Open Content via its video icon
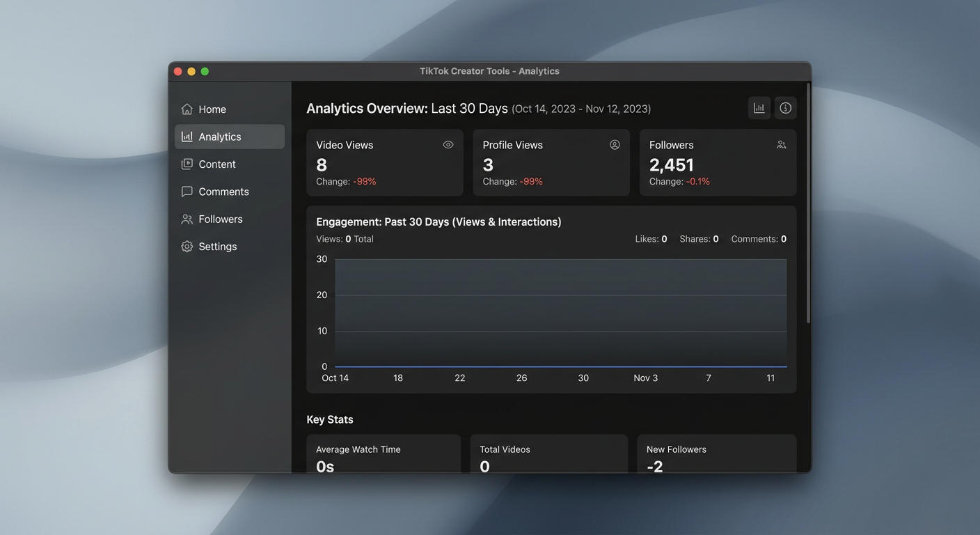The height and width of the screenshot is (535, 980). 187,164
